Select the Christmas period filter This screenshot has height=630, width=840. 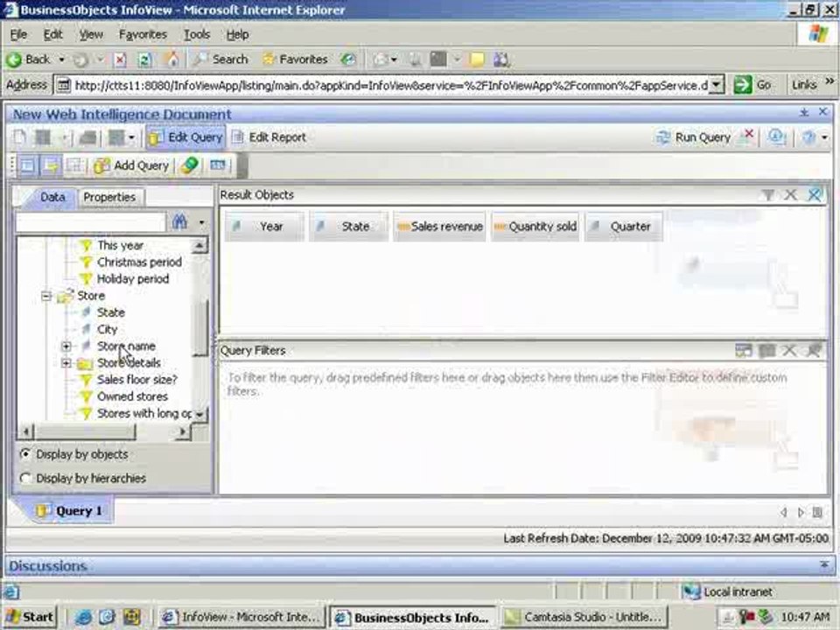pos(139,262)
